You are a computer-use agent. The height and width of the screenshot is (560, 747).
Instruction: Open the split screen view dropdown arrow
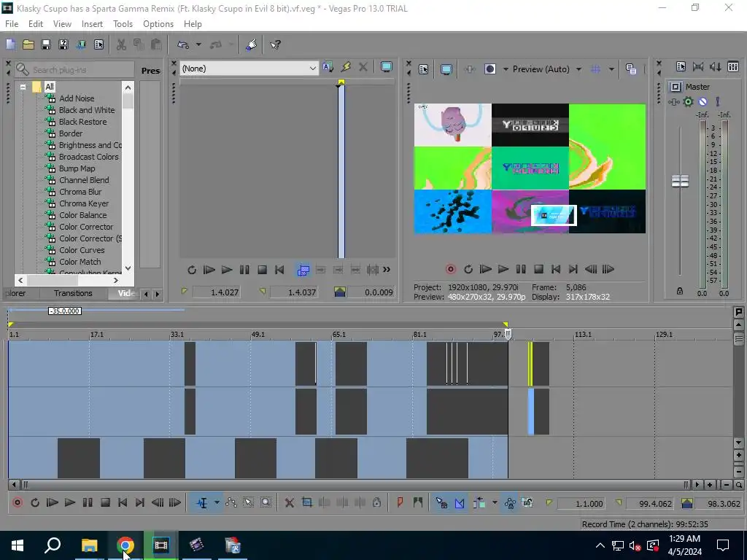pos(506,69)
